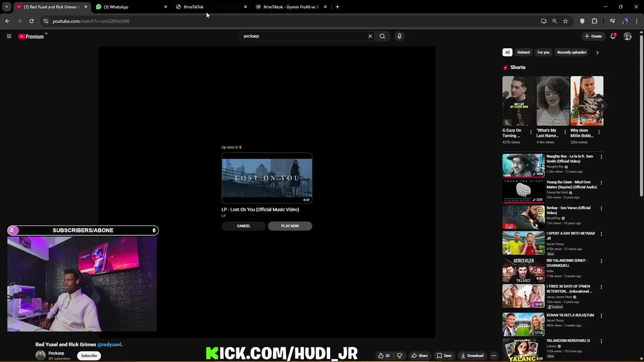Open the zoom magnifier in address bar

point(554,21)
